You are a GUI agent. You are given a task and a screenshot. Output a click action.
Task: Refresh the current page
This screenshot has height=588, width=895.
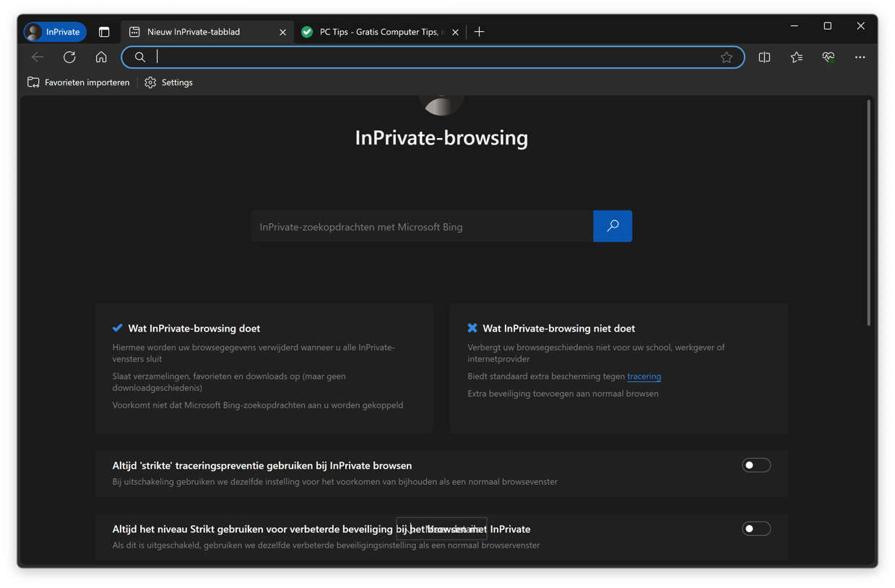click(69, 56)
